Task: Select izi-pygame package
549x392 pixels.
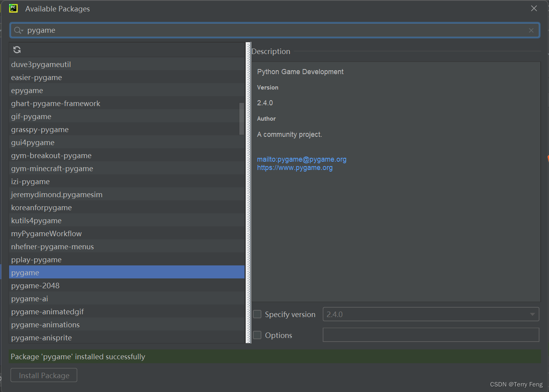Action: tap(127, 181)
